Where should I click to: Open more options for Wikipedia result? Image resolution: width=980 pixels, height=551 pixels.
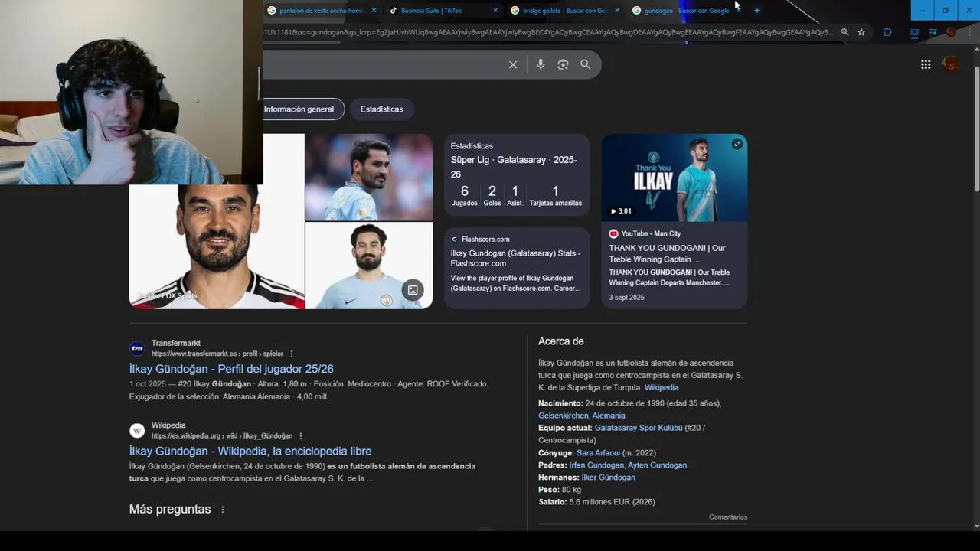click(301, 436)
